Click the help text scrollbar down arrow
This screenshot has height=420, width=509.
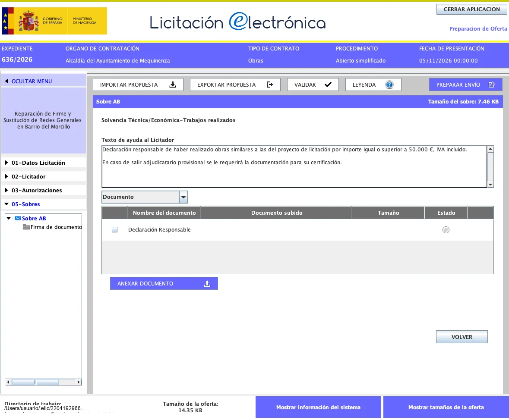490,184
